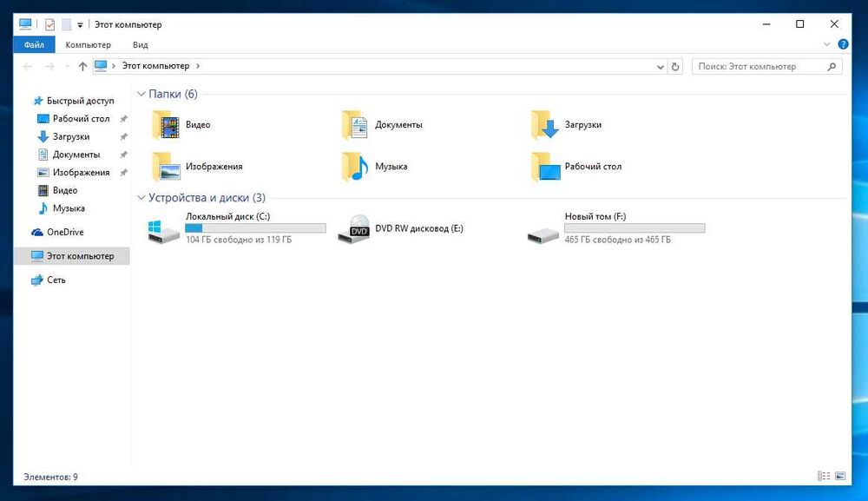The height and width of the screenshot is (501, 868).
Task: Switch to details view icon in status bar
Action: (x=824, y=476)
